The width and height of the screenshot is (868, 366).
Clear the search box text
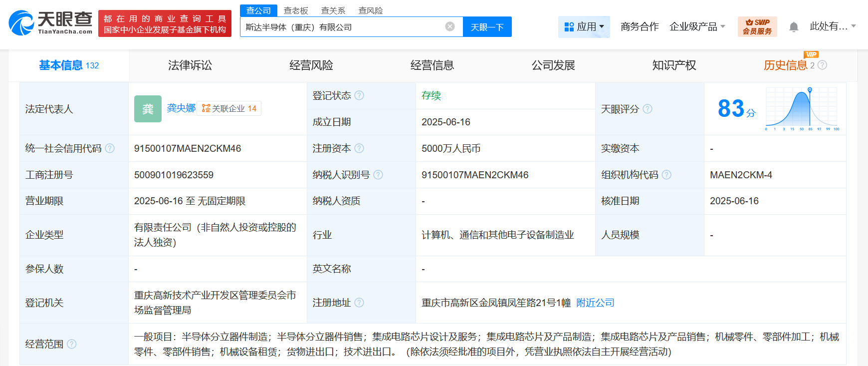pyautogui.click(x=449, y=26)
